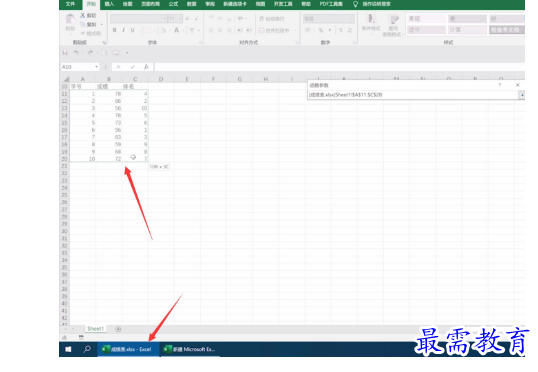Viewport: 538px width, 372px height.
Task: Open the number format 常规 dropdown
Action: pyautogui.click(x=352, y=19)
